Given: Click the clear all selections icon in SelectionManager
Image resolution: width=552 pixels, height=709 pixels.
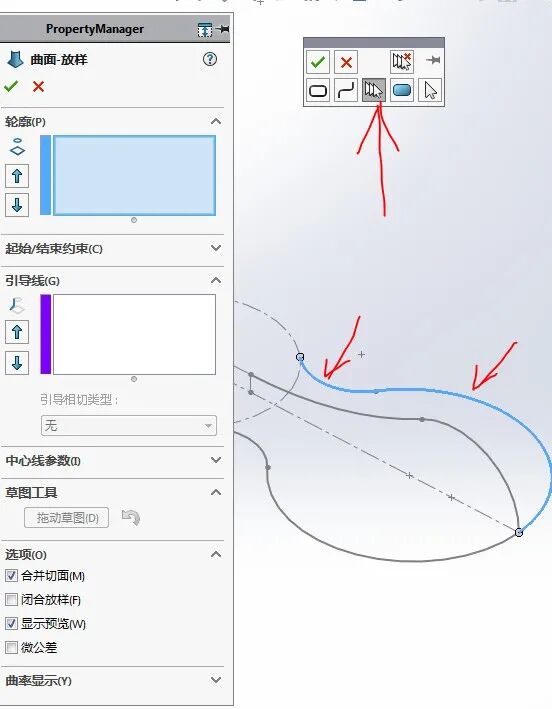Looking at the screenshot, I should point(402,61).
